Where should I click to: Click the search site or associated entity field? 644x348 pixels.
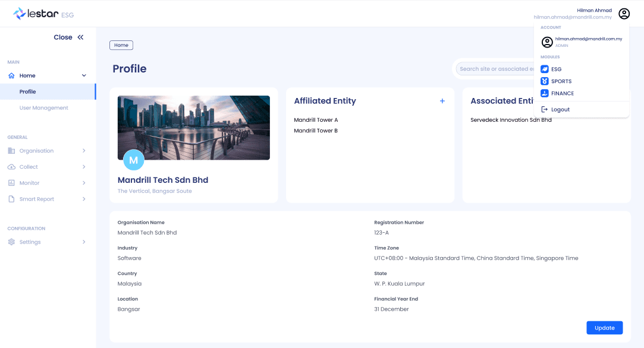coord(495,69)
